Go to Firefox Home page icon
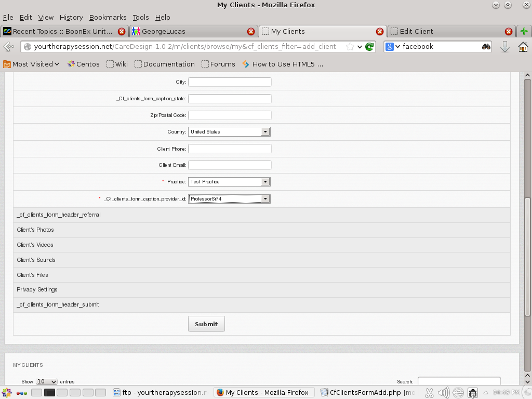532x399 pixels. pos(523,47)
